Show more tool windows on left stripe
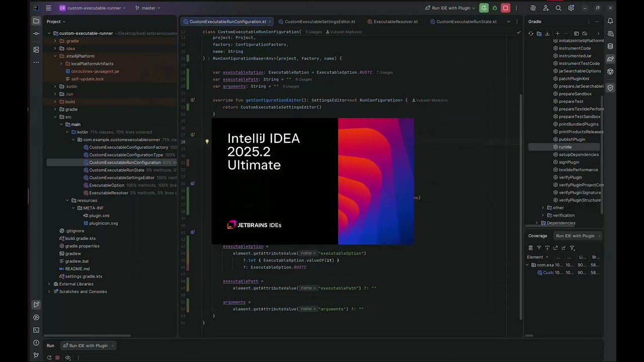The height and width of the screenshot is (362, 644). [36, 62]
